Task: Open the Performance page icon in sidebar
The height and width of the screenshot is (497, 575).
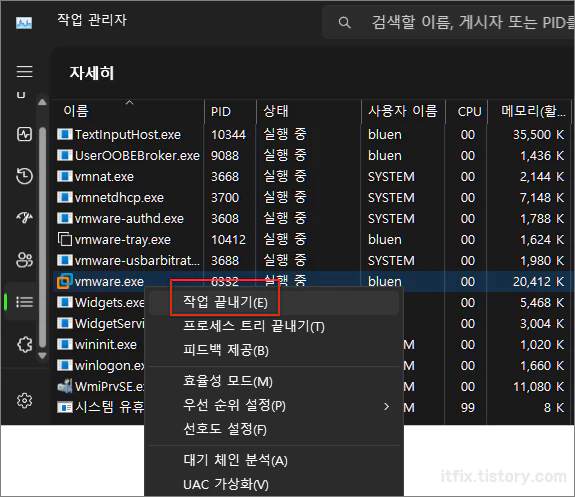Action: point(25,134)
